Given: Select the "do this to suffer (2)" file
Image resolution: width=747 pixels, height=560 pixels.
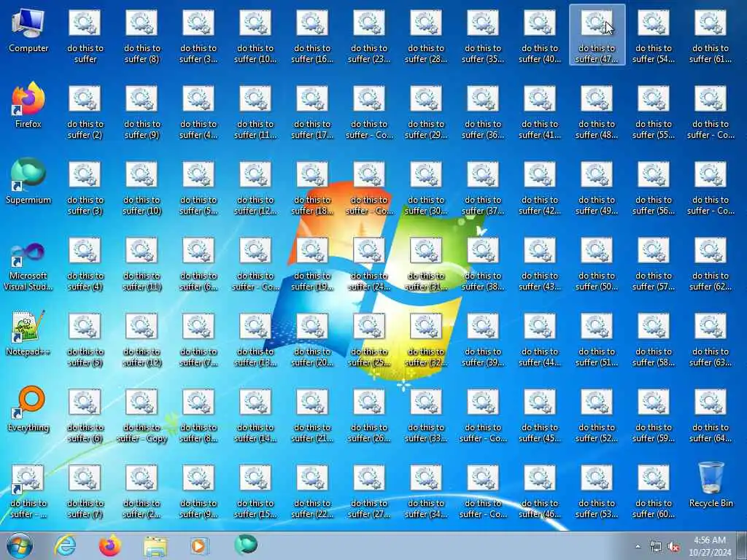Looking at the screenshot, I should [85, 112].
